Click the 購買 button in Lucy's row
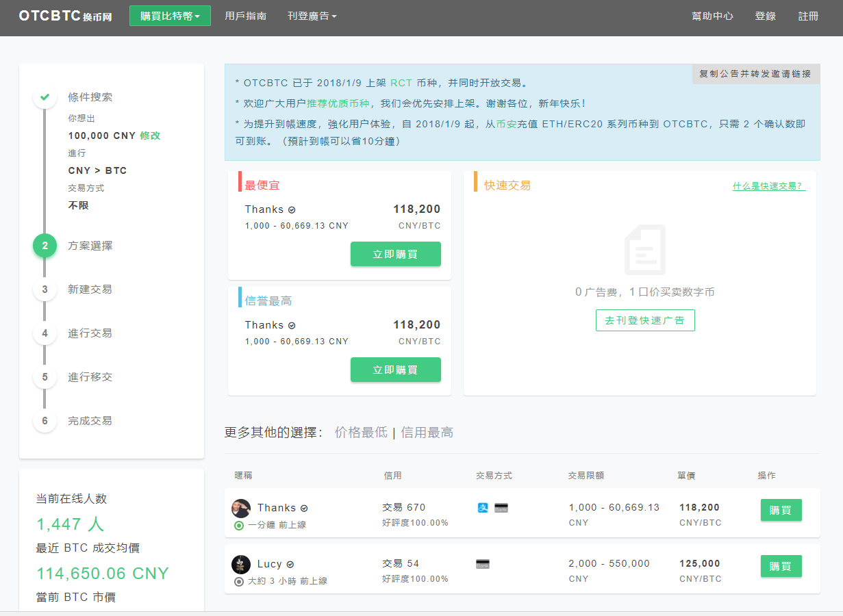The image size is (843, 616). click(x=781, y=566)
